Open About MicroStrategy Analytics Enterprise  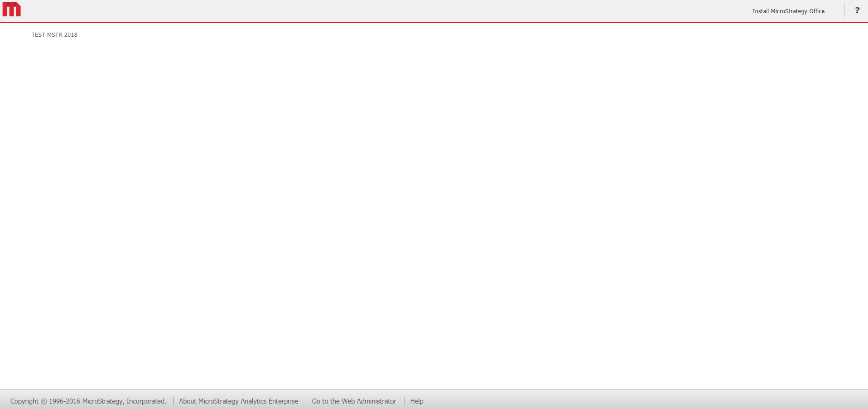pos(238,401)
